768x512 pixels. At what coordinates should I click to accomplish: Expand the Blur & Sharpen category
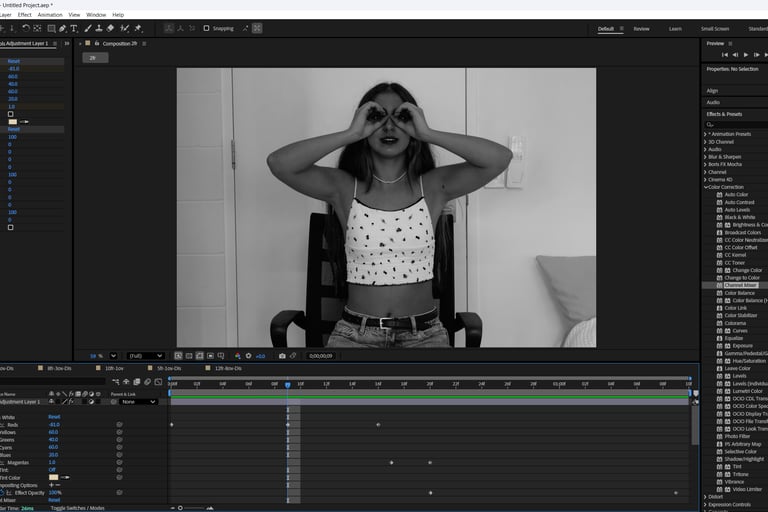[706, 157]
